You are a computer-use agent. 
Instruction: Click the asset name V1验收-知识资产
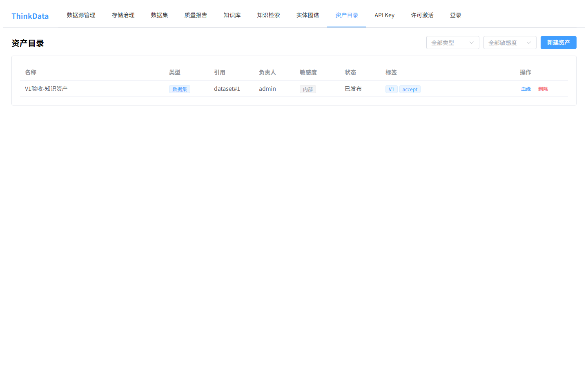tap(46, 89)
